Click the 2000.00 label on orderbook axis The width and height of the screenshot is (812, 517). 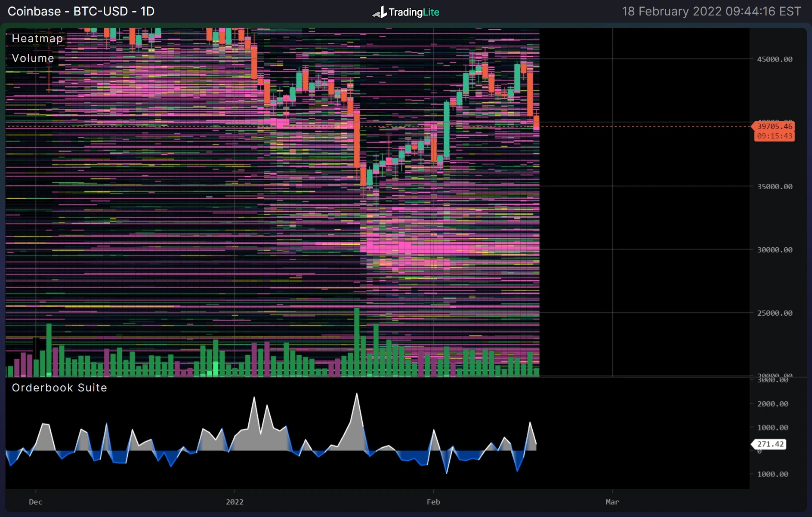tap(772, 404)
